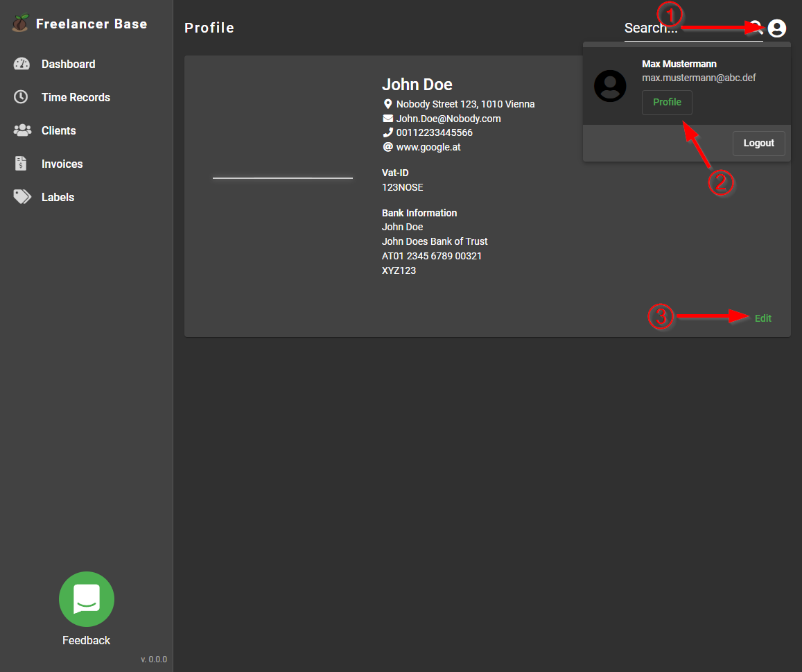Click the @ website icon
The width and height of the screenshot is (802, 672).
point(387,147)
